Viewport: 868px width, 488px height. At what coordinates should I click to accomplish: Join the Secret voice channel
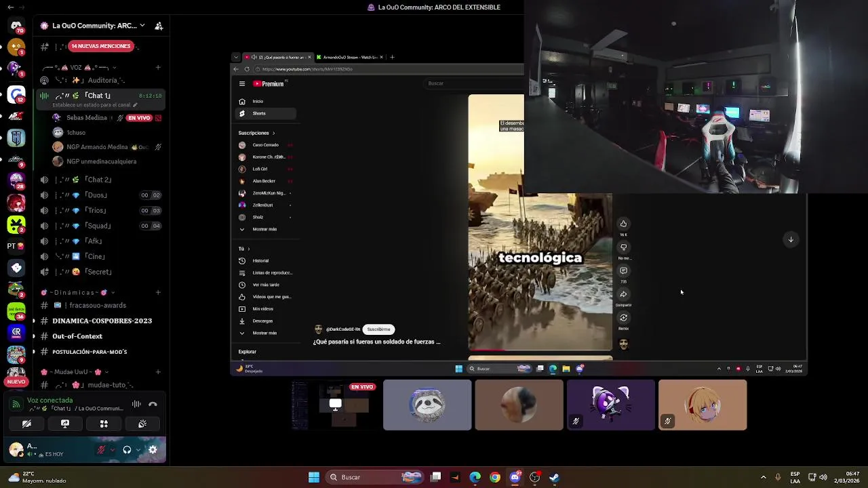tap(102, 272)
